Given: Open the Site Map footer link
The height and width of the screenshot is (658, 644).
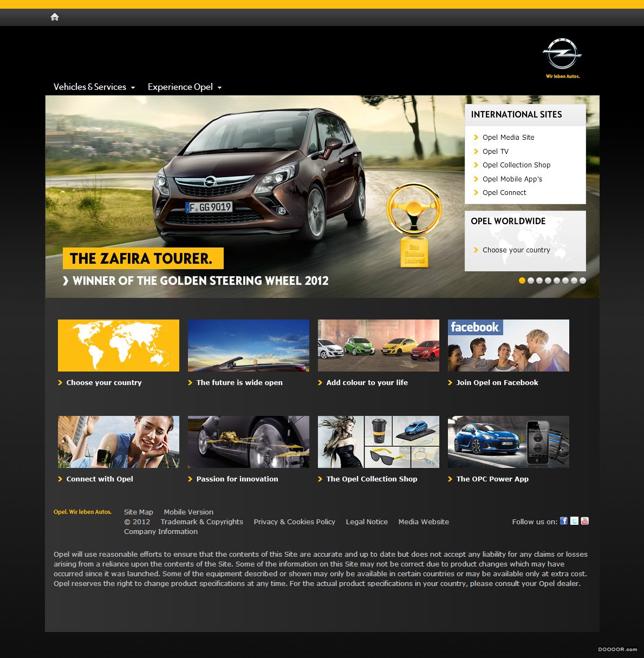Looking at the screenshot, I should (139, 512).
